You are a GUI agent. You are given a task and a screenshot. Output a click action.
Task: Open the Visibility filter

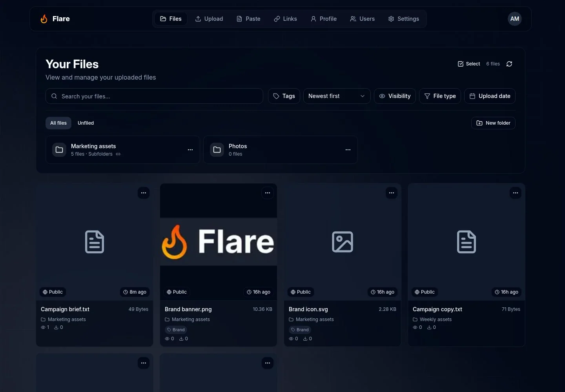point(395,96)
